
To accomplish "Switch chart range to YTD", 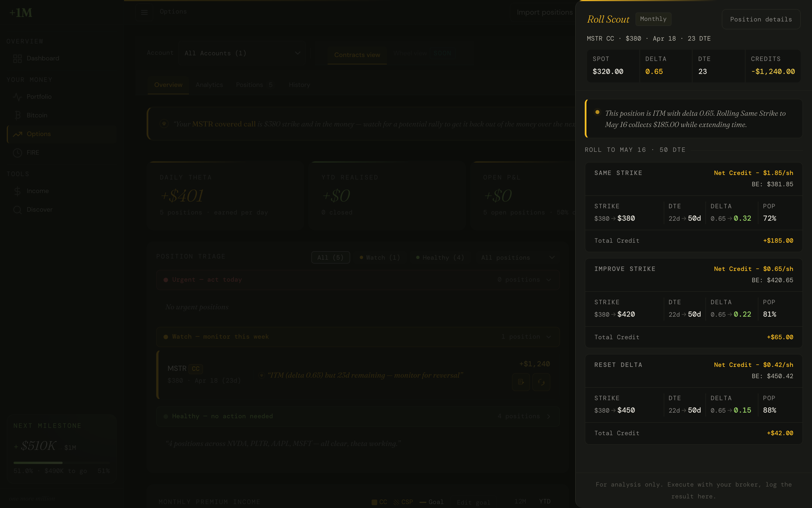I will click(x=545, y=502).
